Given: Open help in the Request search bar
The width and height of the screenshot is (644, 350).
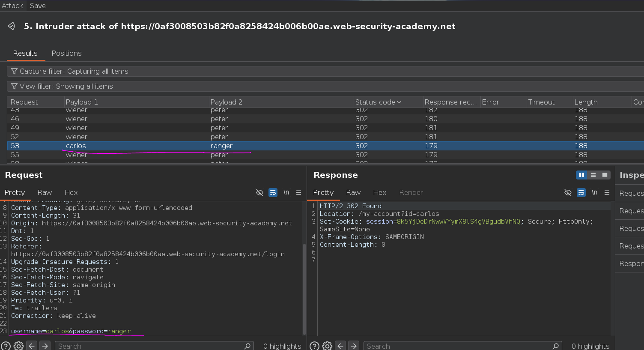Looking at the screenshot, I should (x=6, y=346).
